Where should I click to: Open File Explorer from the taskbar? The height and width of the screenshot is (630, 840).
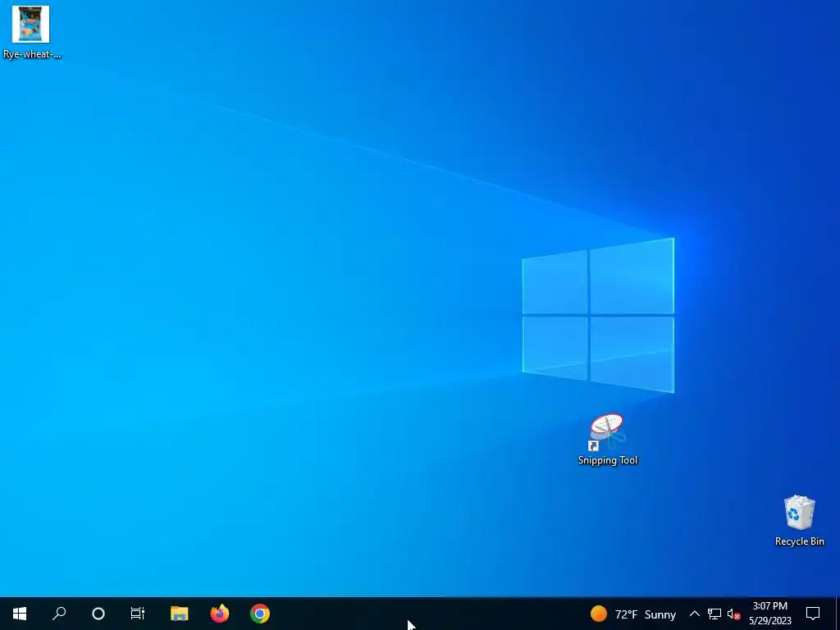179,614
